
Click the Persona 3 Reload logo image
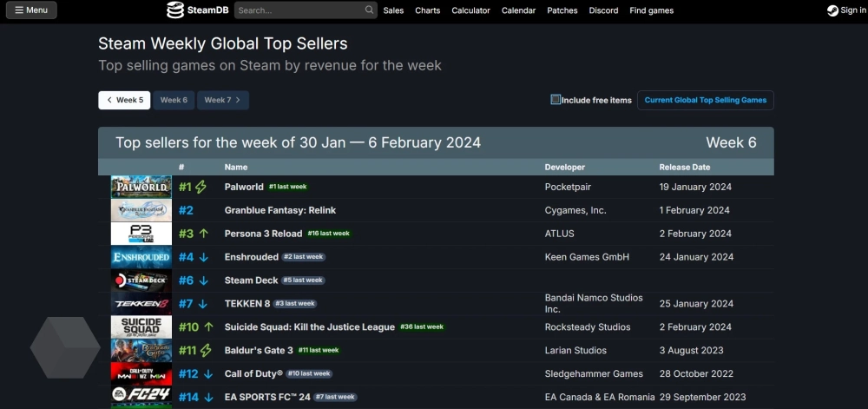[141, 234]
